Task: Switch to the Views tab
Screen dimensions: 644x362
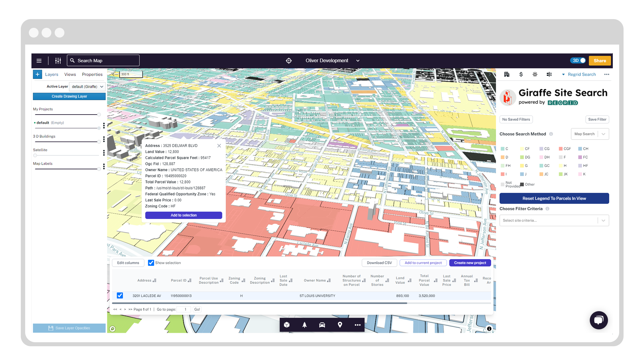Action: pyautogui.click(x=70, y=74)
